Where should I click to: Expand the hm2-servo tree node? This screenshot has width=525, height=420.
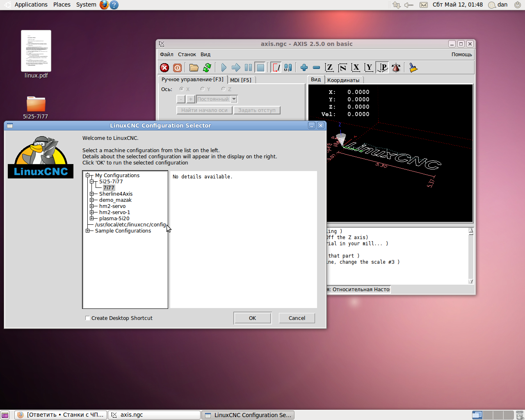click(x=91, y=206)
